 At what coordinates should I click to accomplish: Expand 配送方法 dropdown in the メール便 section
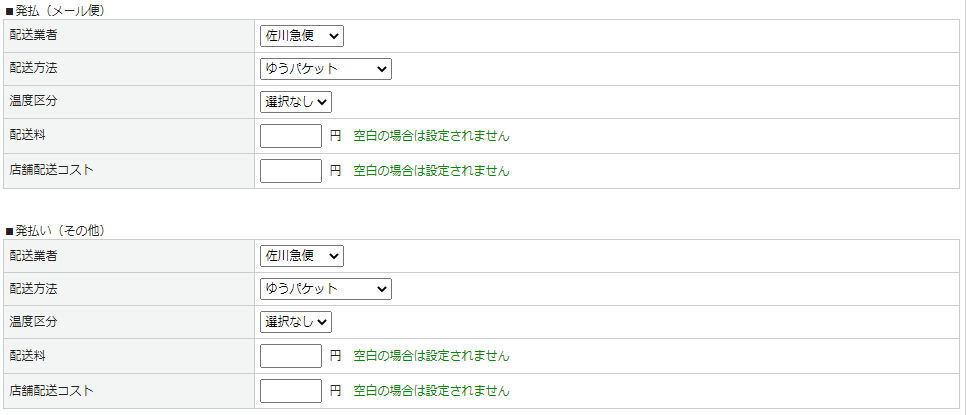click(325, 69)
